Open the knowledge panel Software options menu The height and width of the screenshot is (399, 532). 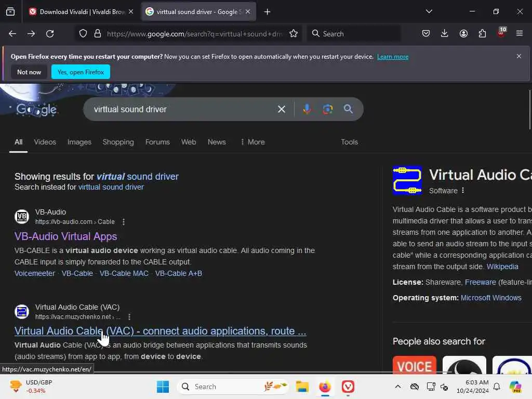(x=463, y=191)
